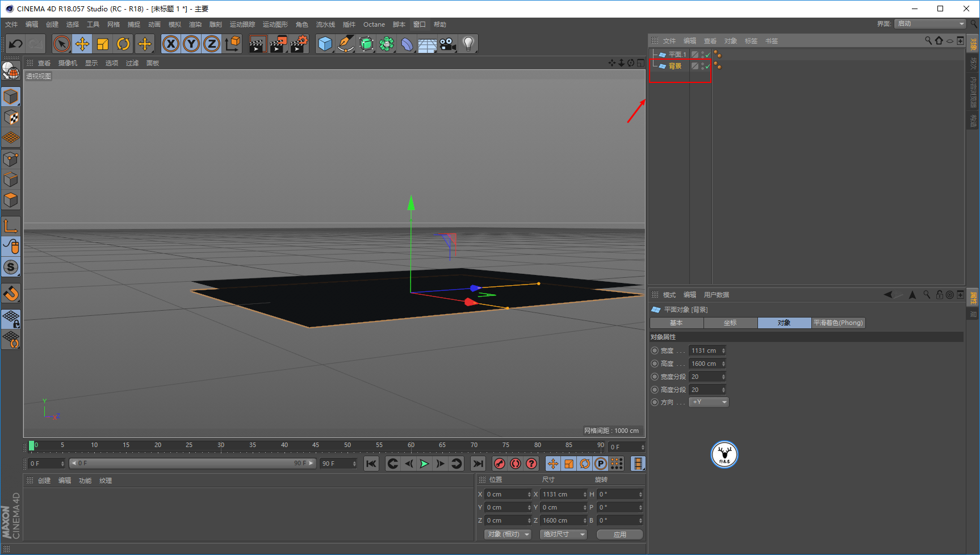
Task: Open 对象 (相对) coordinate dropdown
Action: [508, 534]
